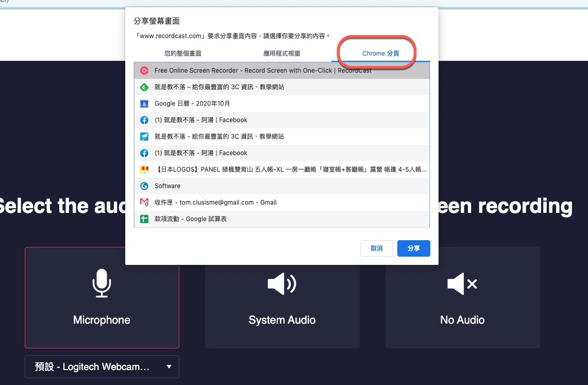Click the Software tab favicon
Viewport: 588px width, 385px height.
click(x=144, y=186)
